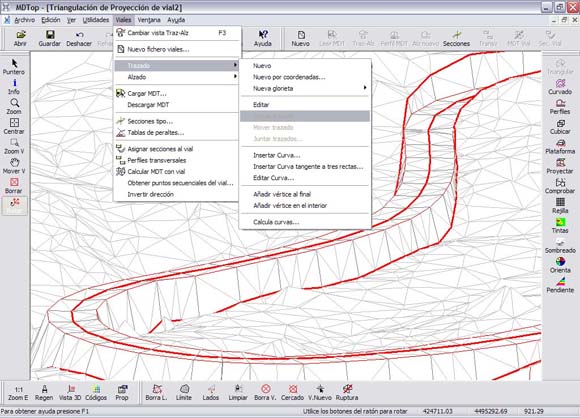
Task: Click the Secciones toolbar icon
Action: (x=456, y=39)
